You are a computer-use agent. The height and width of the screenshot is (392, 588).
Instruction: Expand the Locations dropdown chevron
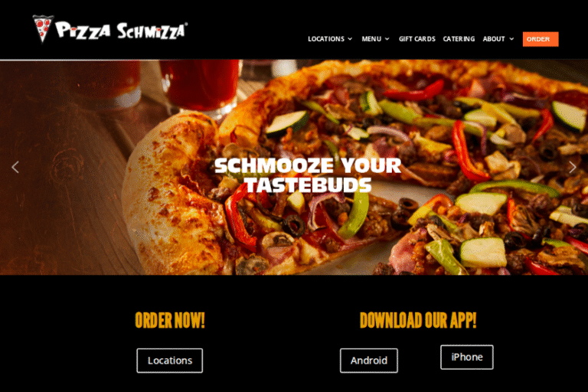(350, 39)
